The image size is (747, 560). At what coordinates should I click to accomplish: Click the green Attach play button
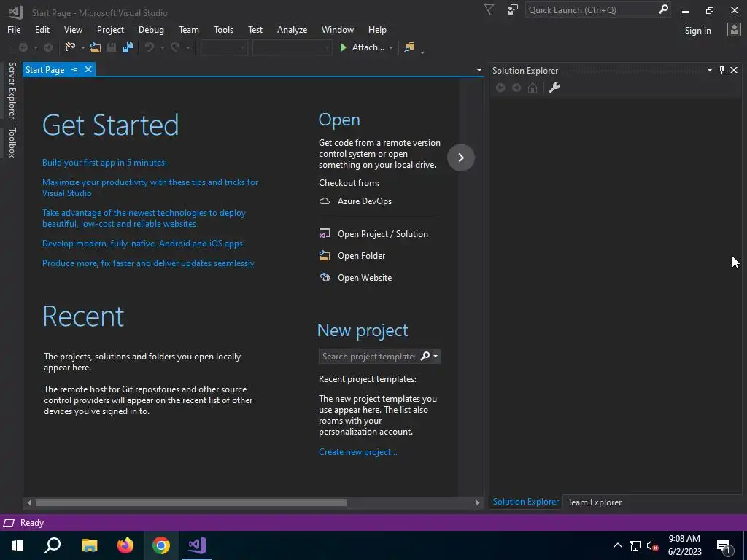(x=343, y=47)
